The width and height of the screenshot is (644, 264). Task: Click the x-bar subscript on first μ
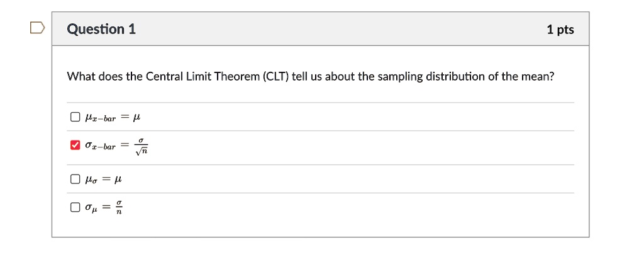click(104, 119)
